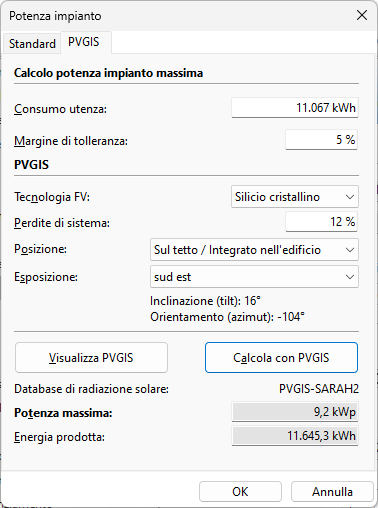Focus the Margine di tolleranza field

321,139
